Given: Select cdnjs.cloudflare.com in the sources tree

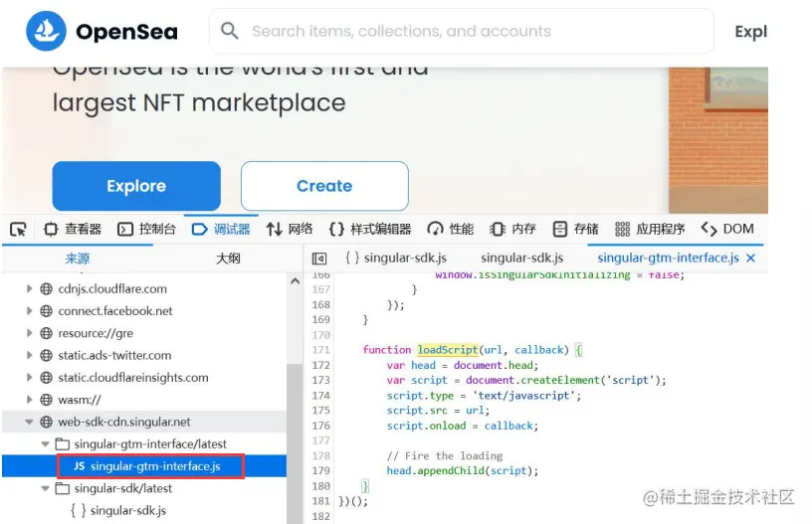Looking at the screenshot, I should (112, 288).
